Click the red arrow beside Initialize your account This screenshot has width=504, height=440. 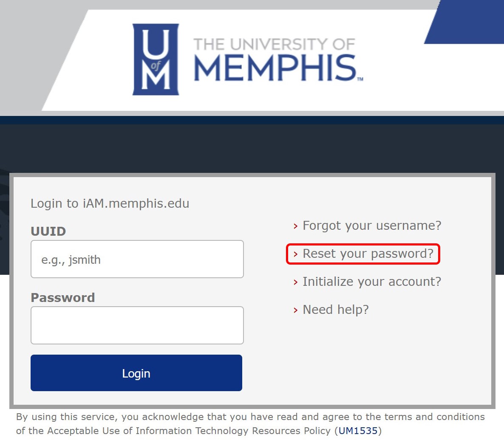click(x=295, y=282)
